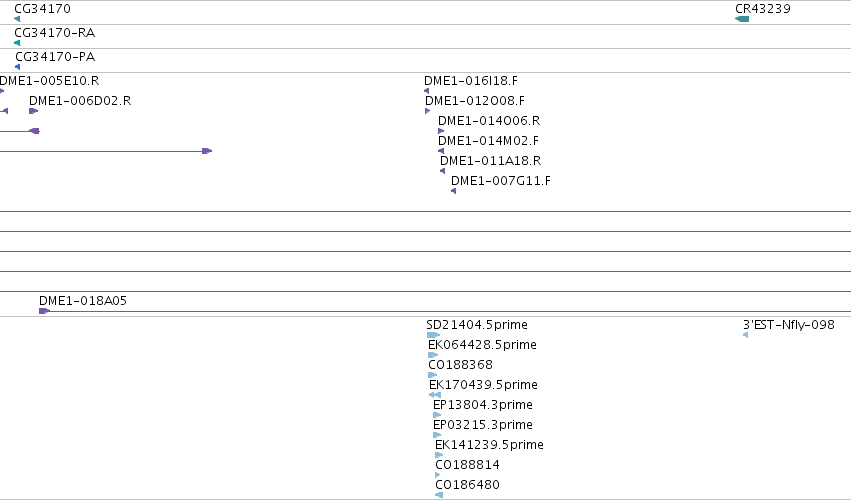Click the 3'EST-Nfly-098 label
This screenshot has width=851, height=500.
789,325
